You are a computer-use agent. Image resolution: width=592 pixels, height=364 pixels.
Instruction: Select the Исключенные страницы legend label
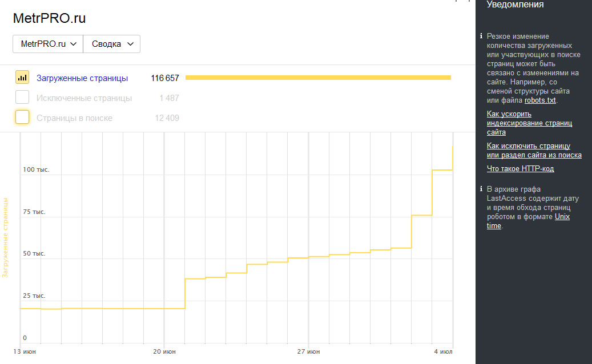click(84, 98)
